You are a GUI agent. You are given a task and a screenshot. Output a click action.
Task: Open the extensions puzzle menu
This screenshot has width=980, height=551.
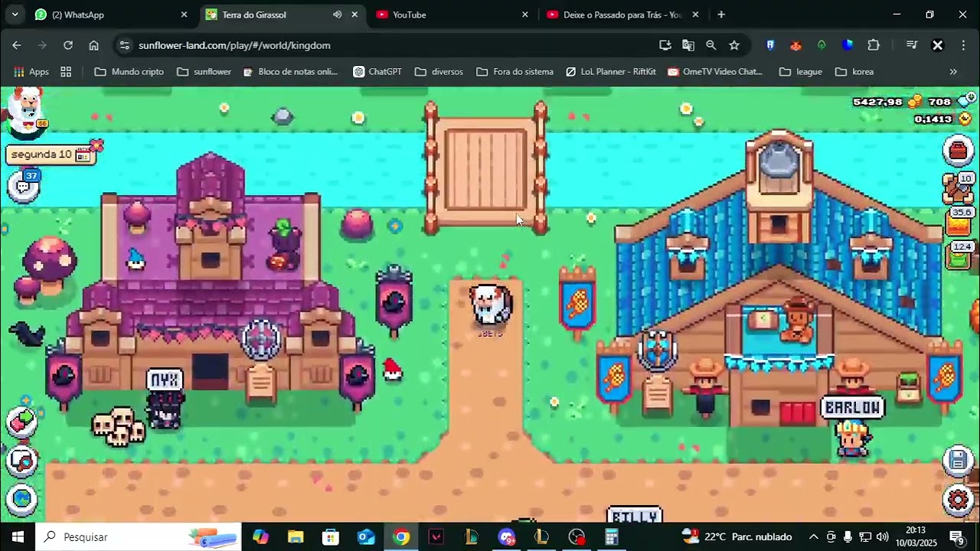click(x=874, y=45)
